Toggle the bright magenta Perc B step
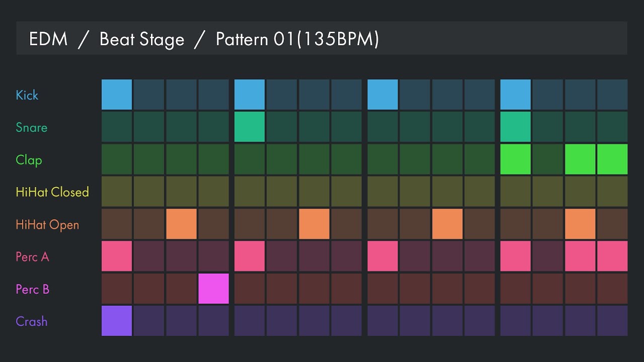Image resolution: width=644 pixels, height=362 pixels. (x=213, y=289)
